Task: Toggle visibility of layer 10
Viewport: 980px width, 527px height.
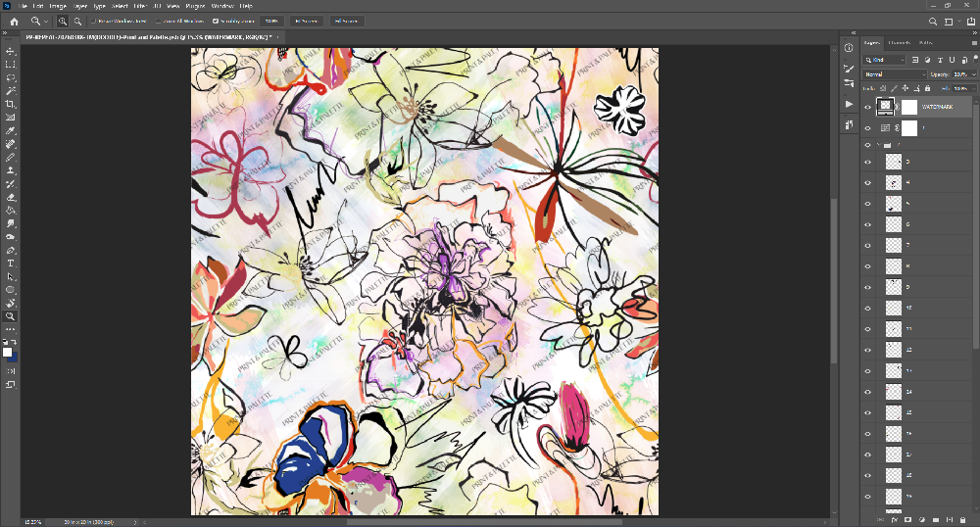Action: pyautogui.click(x=867, y=309)
